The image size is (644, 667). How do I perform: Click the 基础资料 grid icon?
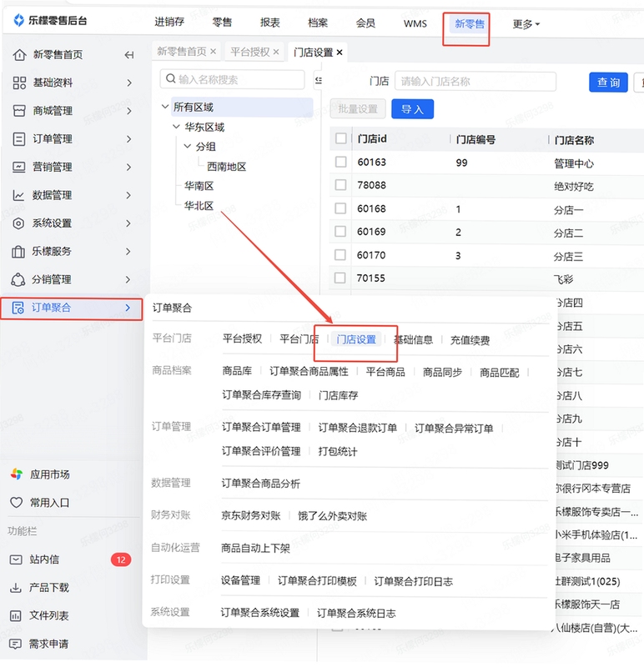(x=19, y=83)
